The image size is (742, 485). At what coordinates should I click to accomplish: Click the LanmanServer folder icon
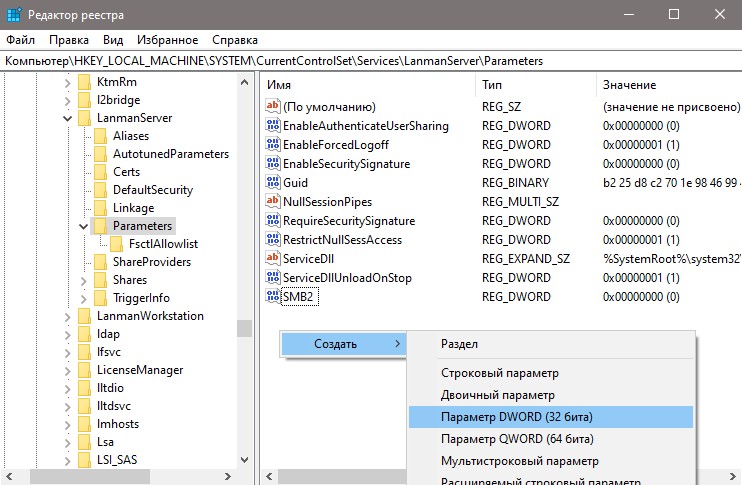pyautogui.click(x=85, y=118)
